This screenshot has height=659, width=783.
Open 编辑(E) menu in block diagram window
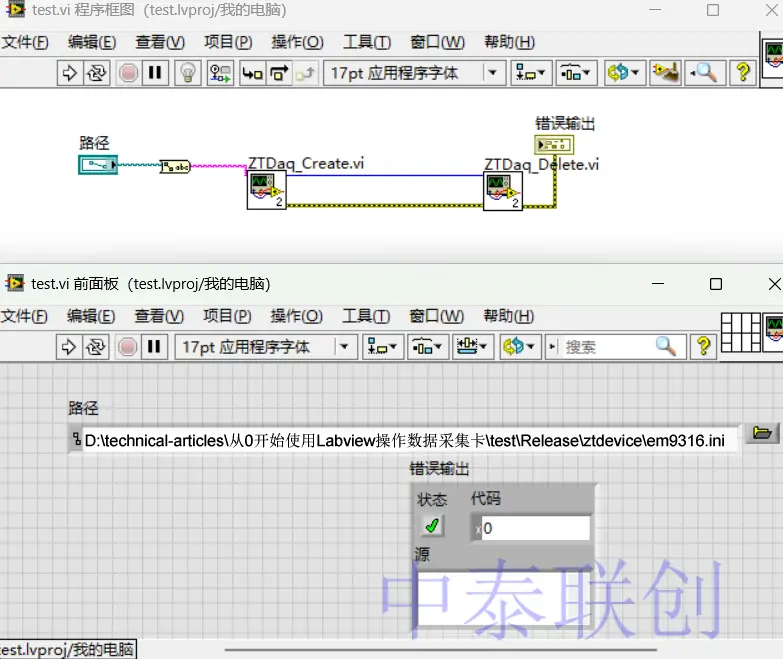[92, 42]
